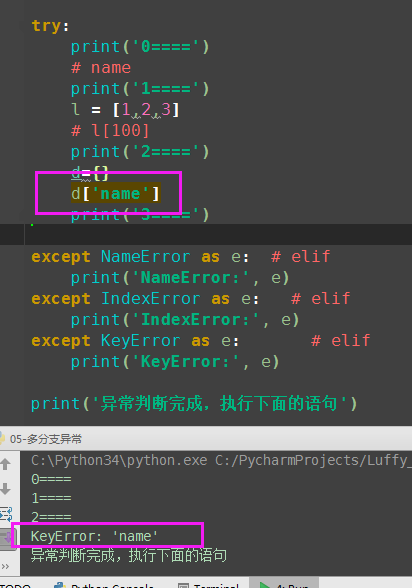Open the TODO tool window tab

[15, 585]
